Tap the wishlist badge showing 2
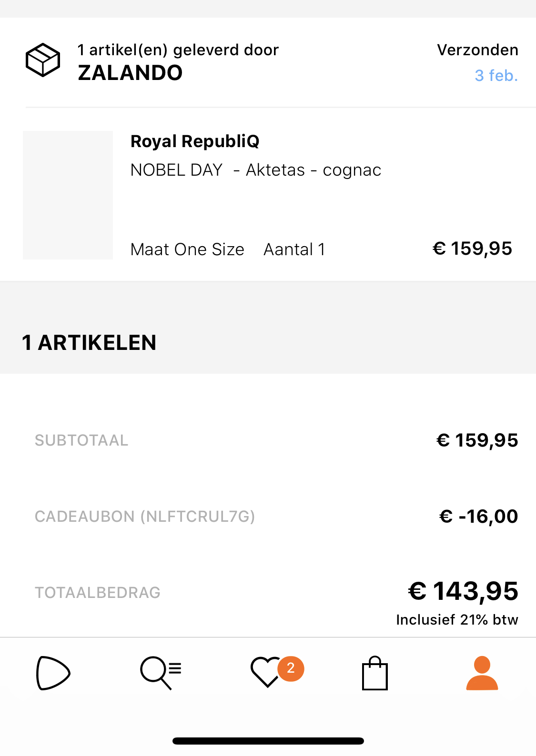The width and height of the screenshot is (536, 756). click(291, 668)
